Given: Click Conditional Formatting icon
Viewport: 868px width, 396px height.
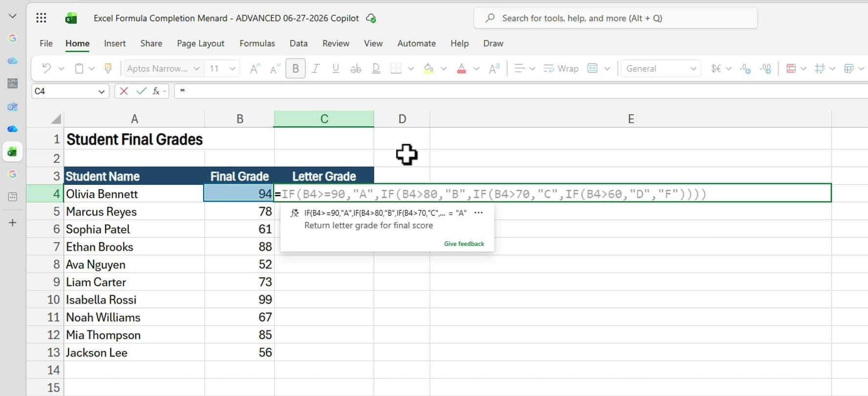Looking at the screenshot, I should (791, 68).
